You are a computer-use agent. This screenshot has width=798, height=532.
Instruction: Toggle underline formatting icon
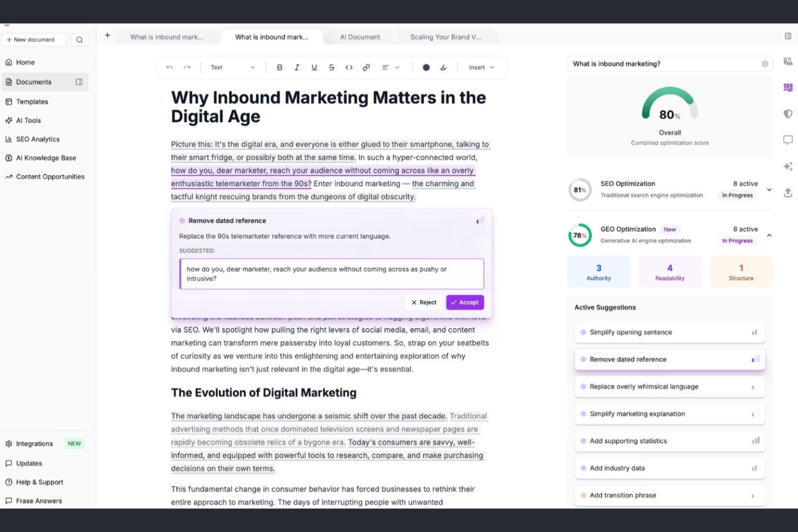click(314, 67)
